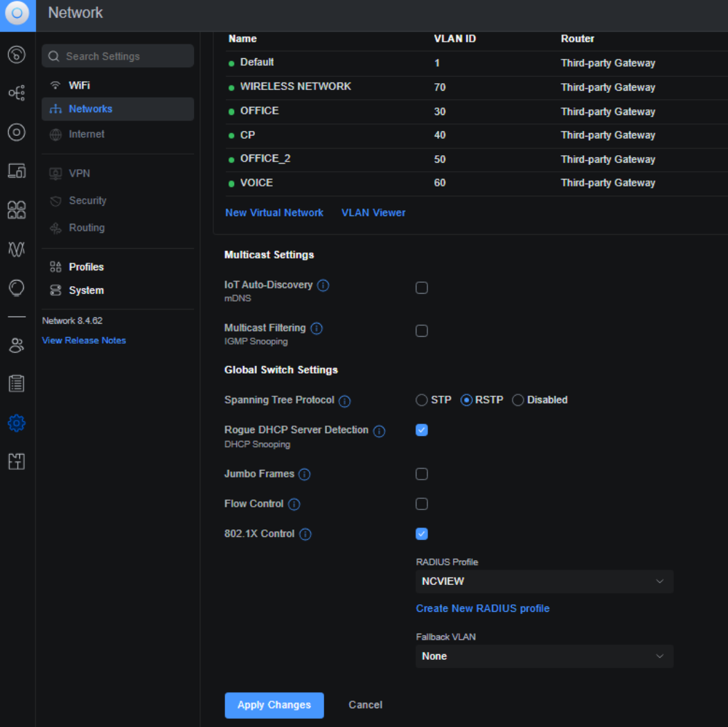The width and height of the screenshot is (728, 727).
Task: Open the VOICE network row
Action: click(x=477, y=183)
